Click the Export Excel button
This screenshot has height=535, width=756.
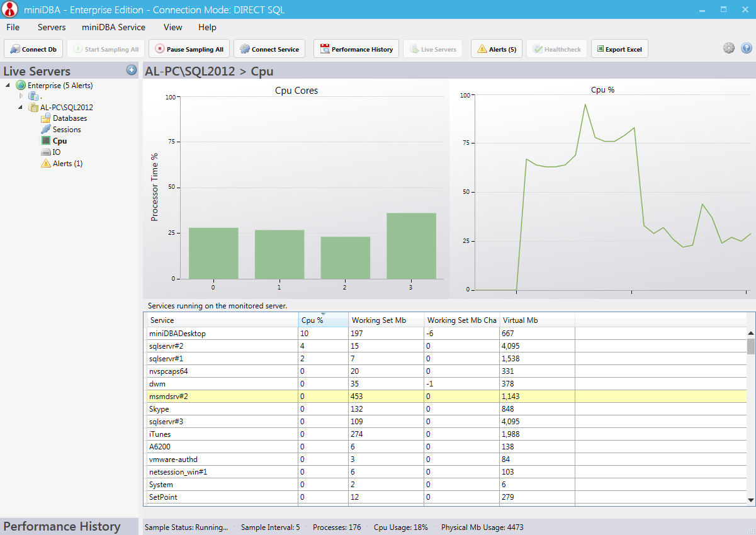[x=619, y=49]
